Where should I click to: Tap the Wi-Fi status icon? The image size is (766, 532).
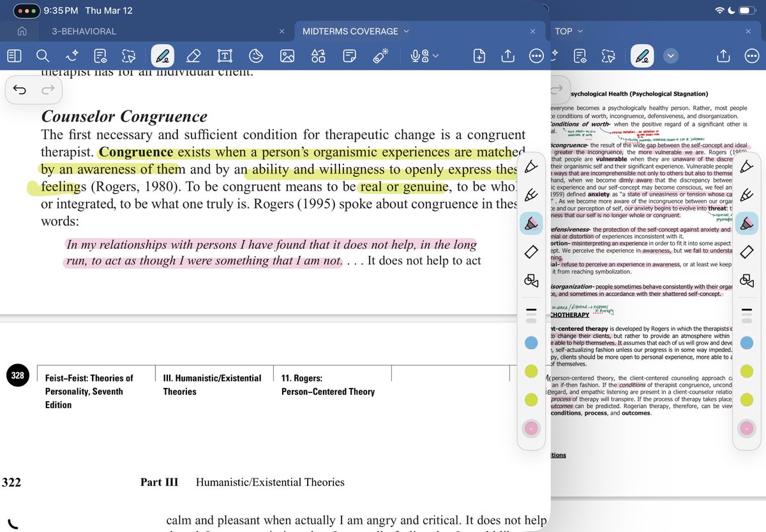coord(719,11)
